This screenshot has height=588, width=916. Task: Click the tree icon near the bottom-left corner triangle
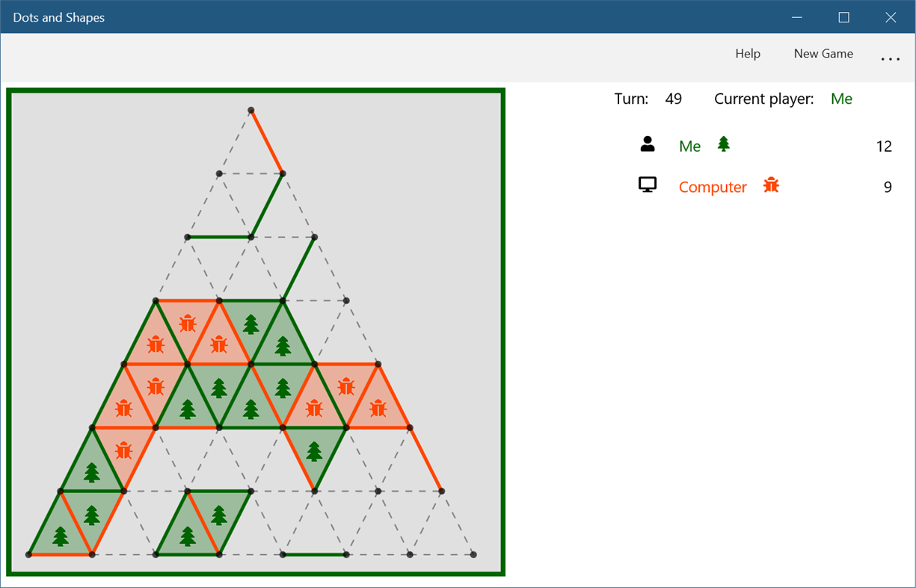point(60,536)
